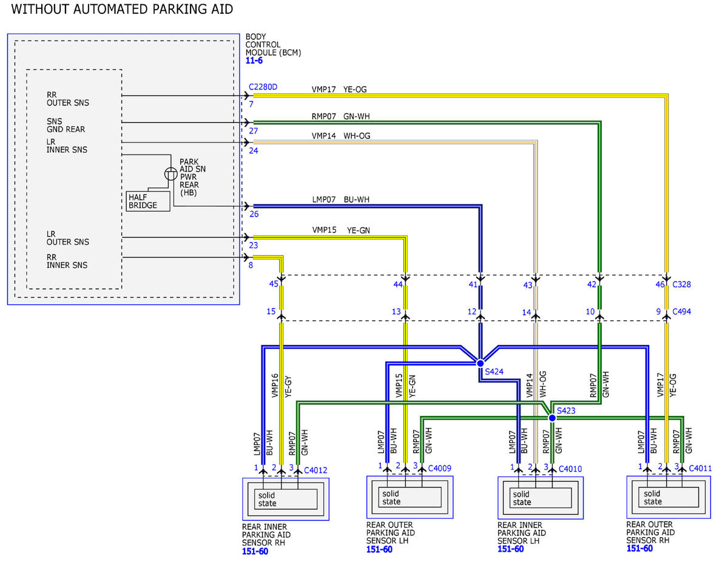Click 'solid state' box under connector C4011
The width and height of the screenshot is (728, 562).
coord(670,497)
